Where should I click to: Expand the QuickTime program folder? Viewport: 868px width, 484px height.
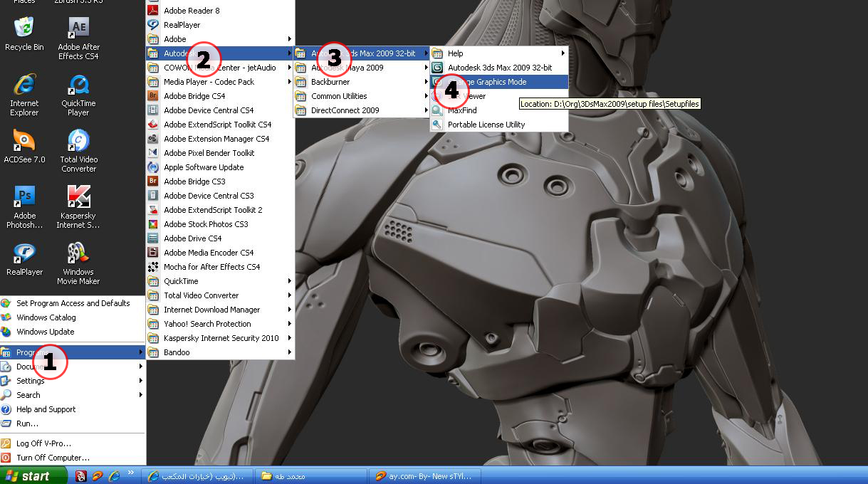point(220,281)
